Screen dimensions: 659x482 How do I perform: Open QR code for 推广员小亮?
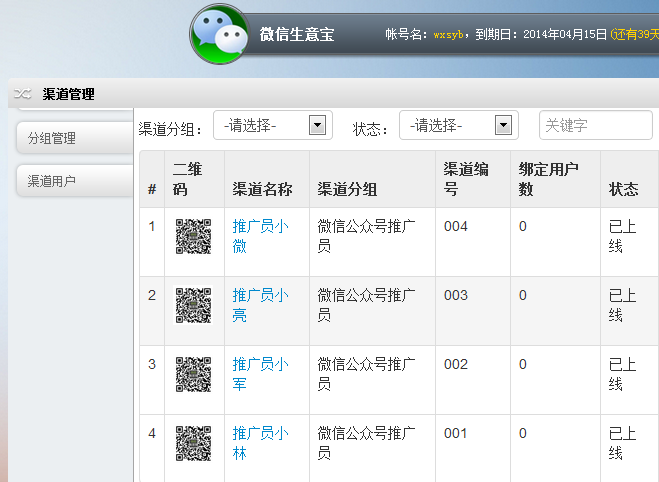[193, 306]
